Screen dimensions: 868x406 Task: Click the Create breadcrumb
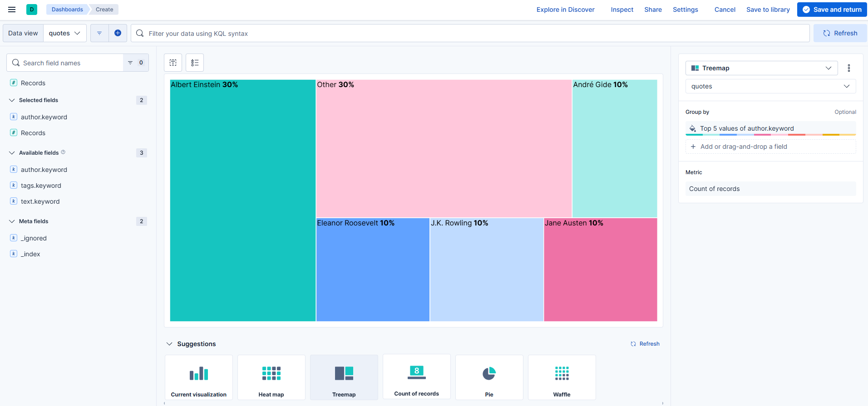pos(104,10)
